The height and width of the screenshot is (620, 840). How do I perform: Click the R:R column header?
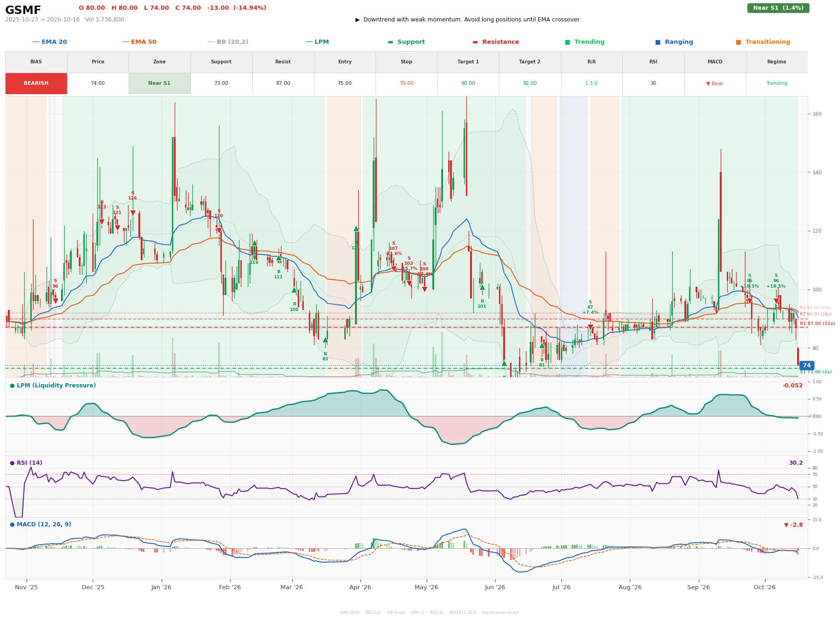(591, 62)
